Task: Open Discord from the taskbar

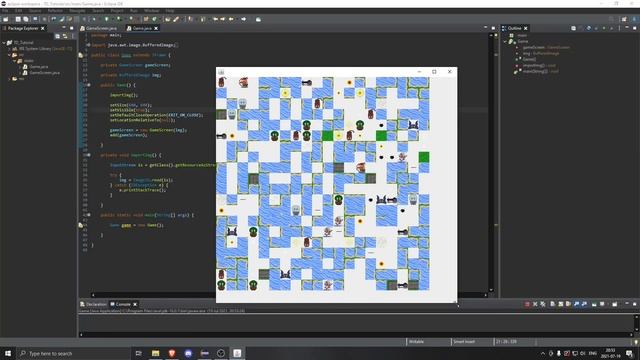Action: tap(188, 353)
